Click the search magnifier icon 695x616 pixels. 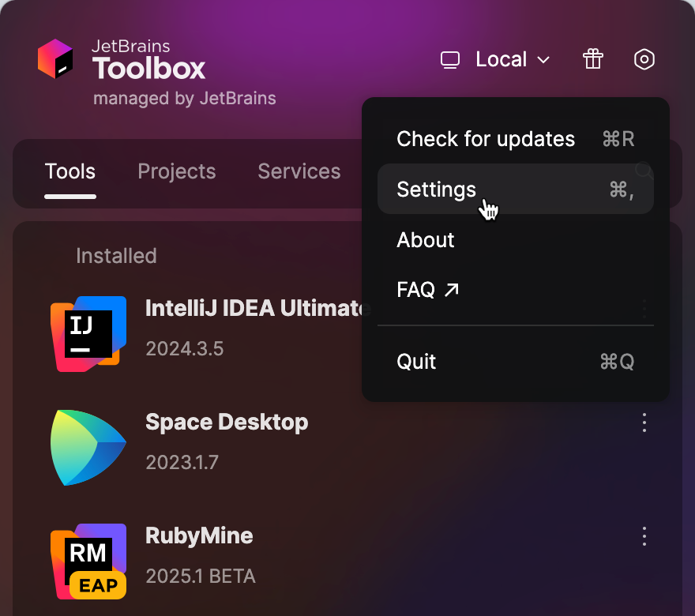point(644,171)
